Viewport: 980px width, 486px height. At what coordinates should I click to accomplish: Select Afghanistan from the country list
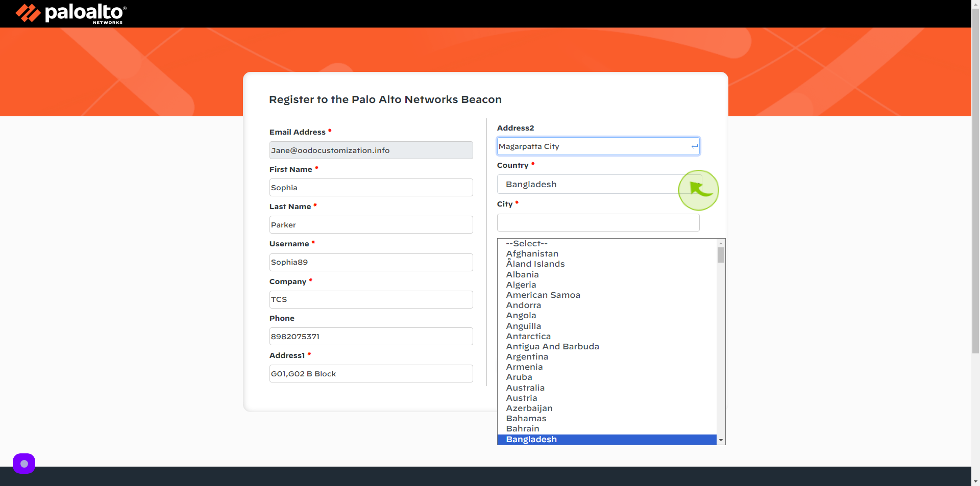607,253
